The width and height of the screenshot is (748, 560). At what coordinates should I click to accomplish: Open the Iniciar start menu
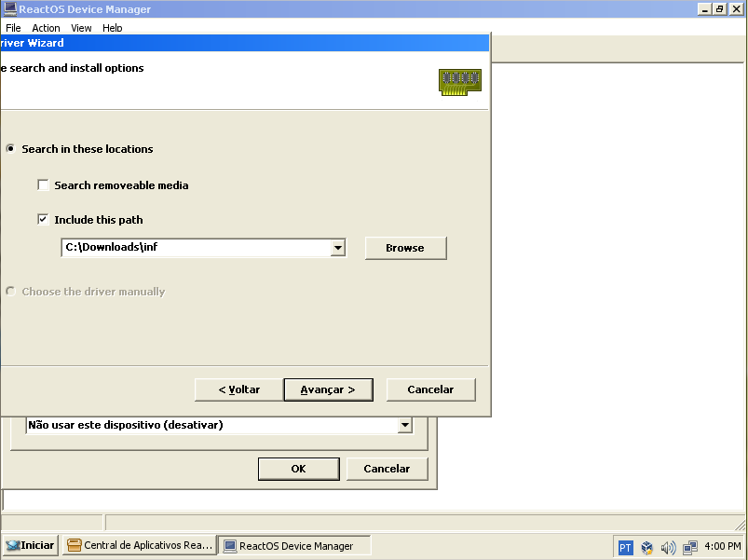coord(31,545)
